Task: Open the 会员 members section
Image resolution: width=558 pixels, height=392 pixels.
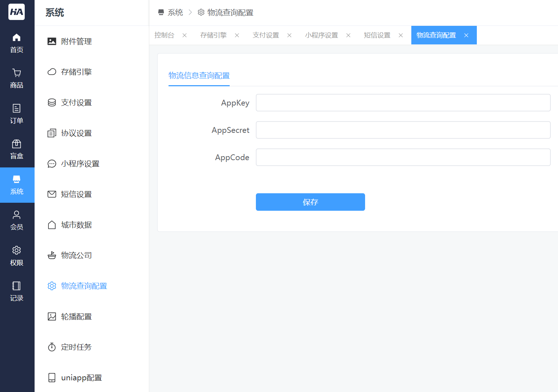Action: point(16,220)
